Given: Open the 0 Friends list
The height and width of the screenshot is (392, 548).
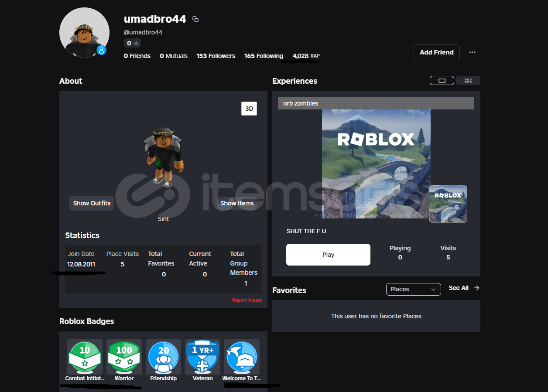Looking at the screenshot, I should click(x=137, y=56).
